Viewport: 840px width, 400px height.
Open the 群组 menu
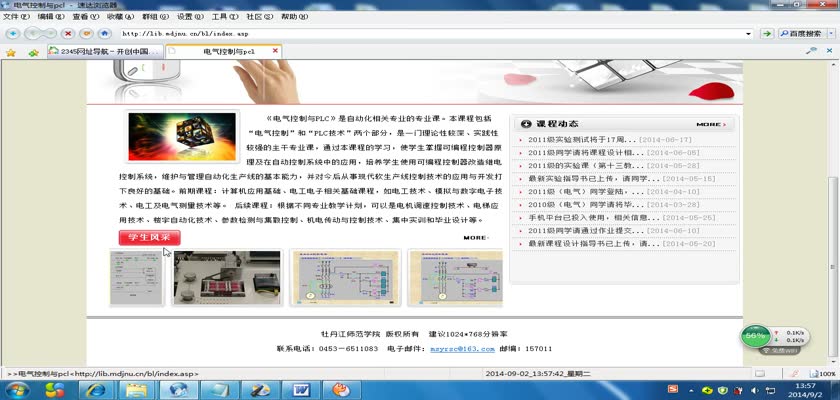coord(155,17)
